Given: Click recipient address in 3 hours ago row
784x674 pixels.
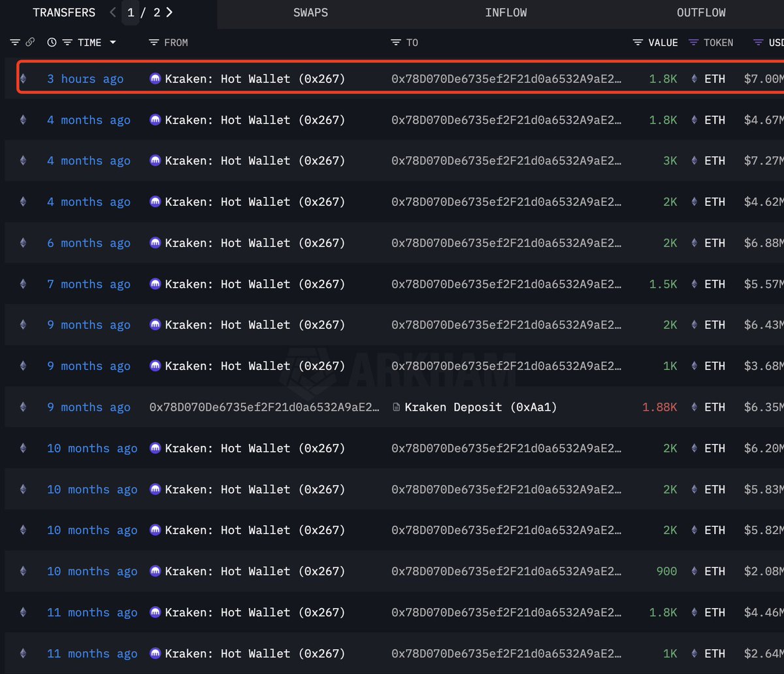Looking at the screenshot, I should click(x=506, y=79).
